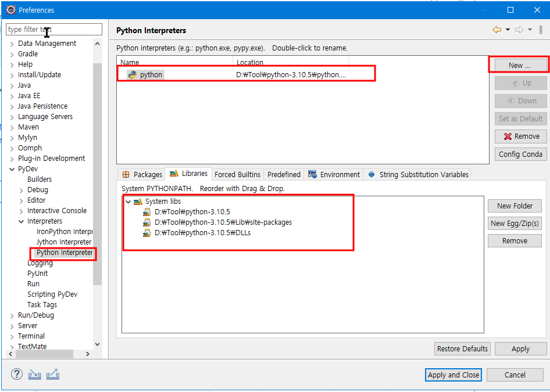Select Jython Interpreter in the tree
This screenshot has width=550, height=392.
64,242
